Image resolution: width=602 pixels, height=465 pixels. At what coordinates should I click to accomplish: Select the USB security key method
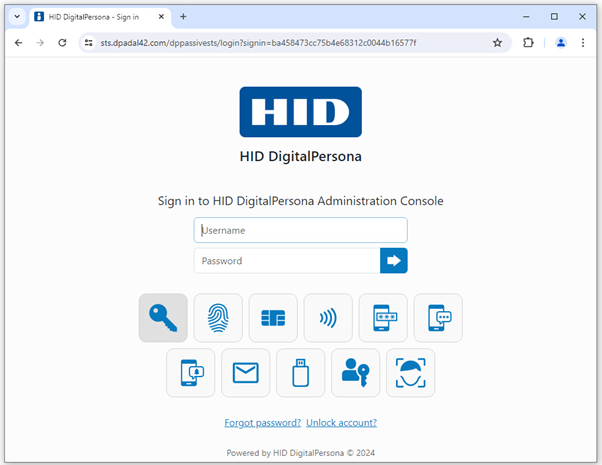[300, 373]
